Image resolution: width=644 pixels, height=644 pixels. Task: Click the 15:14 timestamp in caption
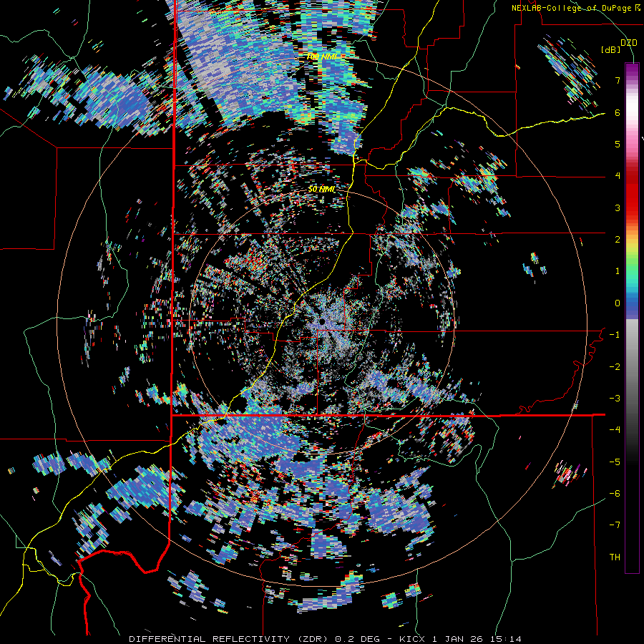click(506, 639)
